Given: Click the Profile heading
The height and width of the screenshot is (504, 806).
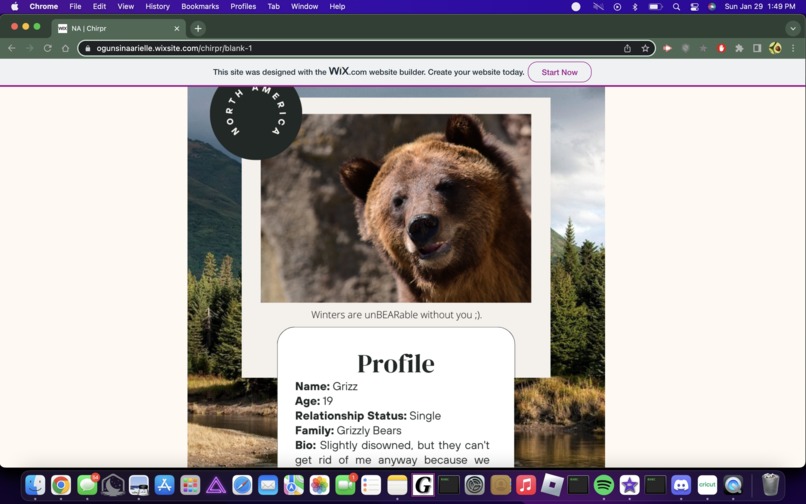Looking at the screenshot, I should [x=396, y=364].
